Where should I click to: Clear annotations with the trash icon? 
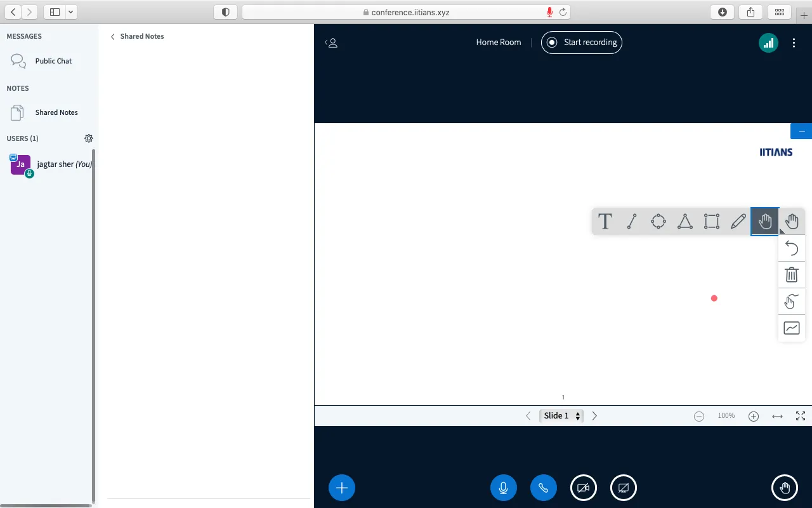pyautogui.click(x=792, y=275)
